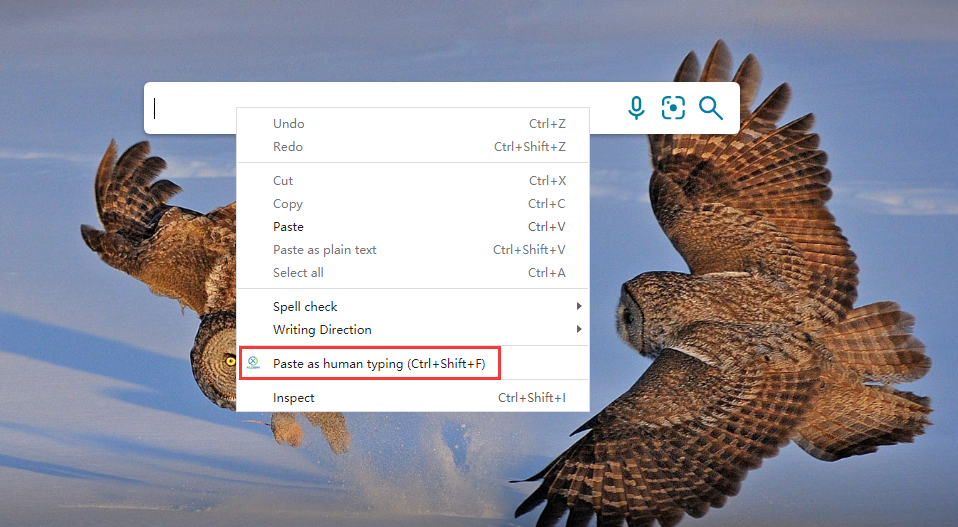Click the Ctrl+Shift+I shortcut text
Image resolution: width=958 pixels, height=527 pixels.
coord(532,398)
